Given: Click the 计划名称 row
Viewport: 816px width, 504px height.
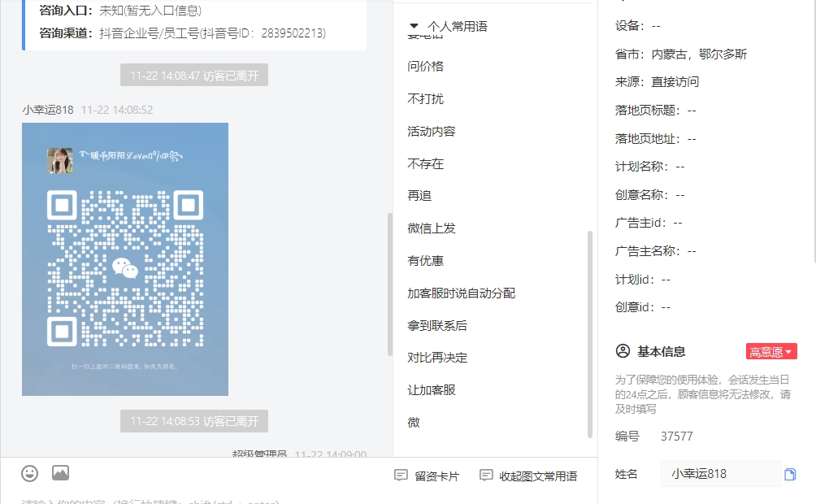Looking at the screenshot, I should (649, 167).
